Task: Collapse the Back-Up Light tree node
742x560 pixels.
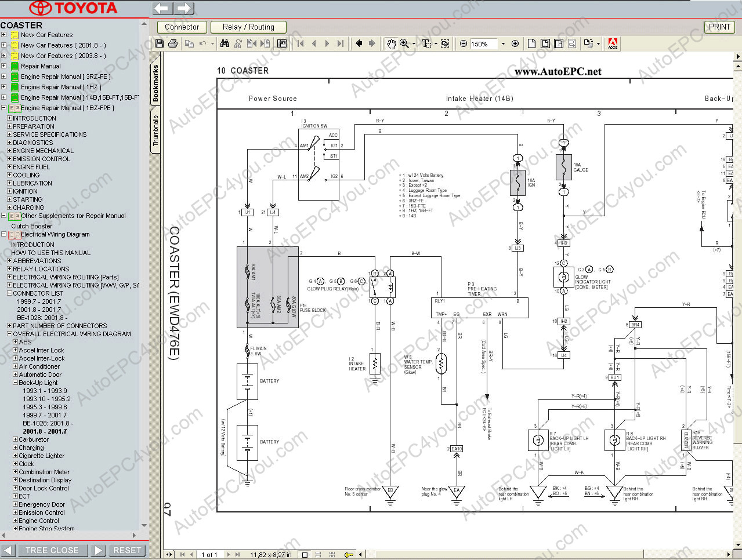Action: pos(15,383)
